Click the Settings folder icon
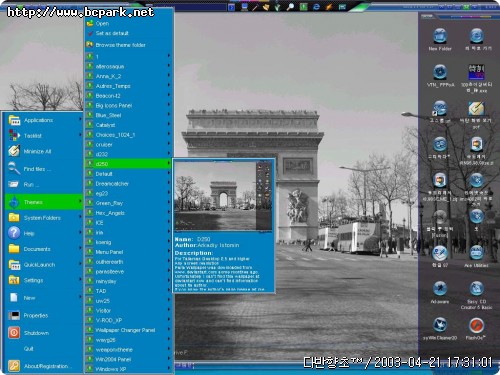 (14, 280)
